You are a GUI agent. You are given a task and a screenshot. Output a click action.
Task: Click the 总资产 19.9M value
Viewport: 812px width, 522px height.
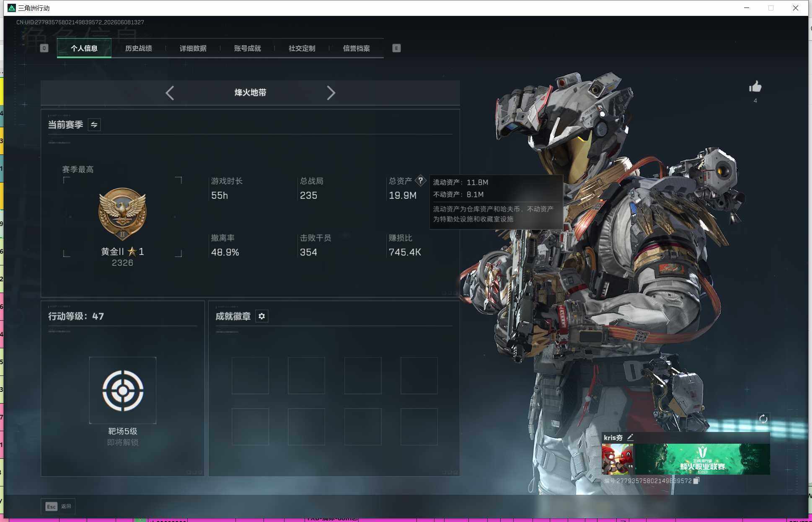click(x=403, y=195)
